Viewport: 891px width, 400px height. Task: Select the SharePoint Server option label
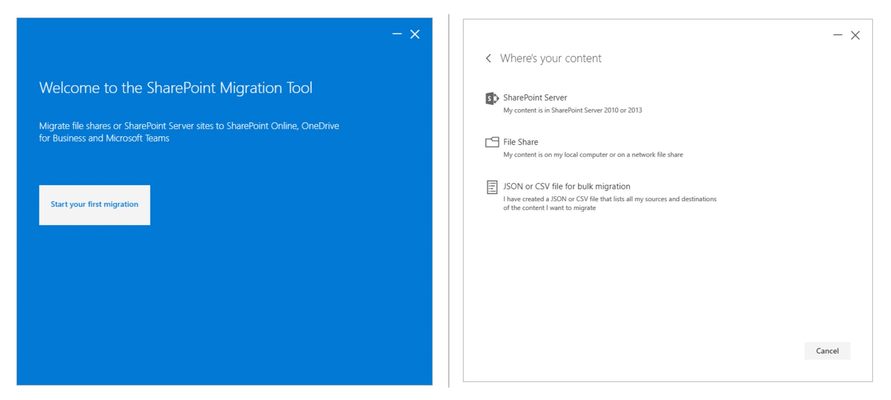pyautogui.click(x=535, y=98)
